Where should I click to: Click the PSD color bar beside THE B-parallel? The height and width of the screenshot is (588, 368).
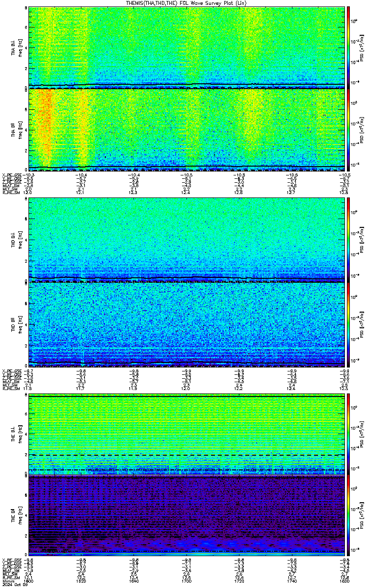coord(348,516)
